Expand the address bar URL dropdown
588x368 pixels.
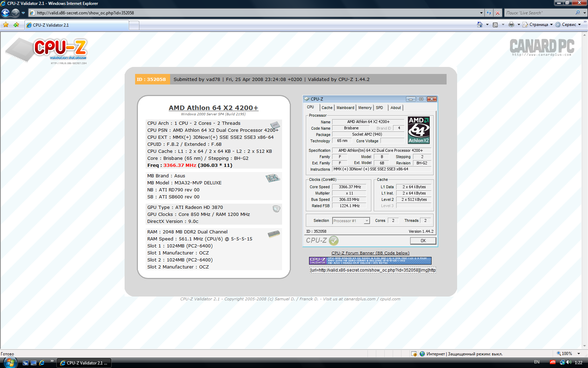[x=481, y=13]
